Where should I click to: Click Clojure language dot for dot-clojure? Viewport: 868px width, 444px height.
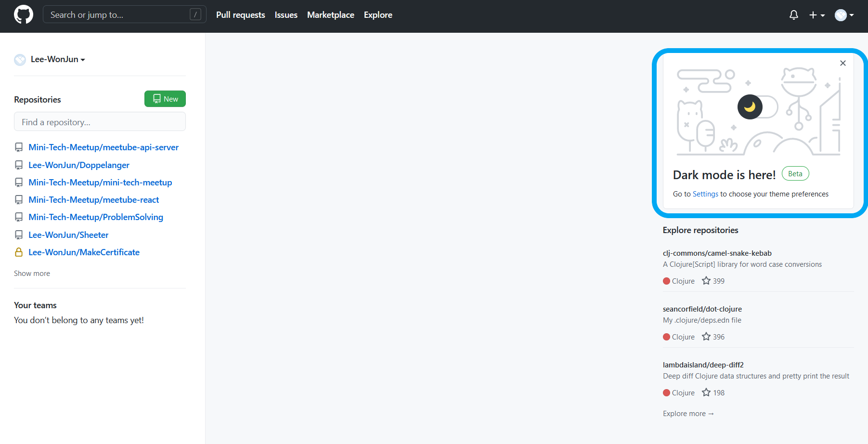[x=667, y=337]
